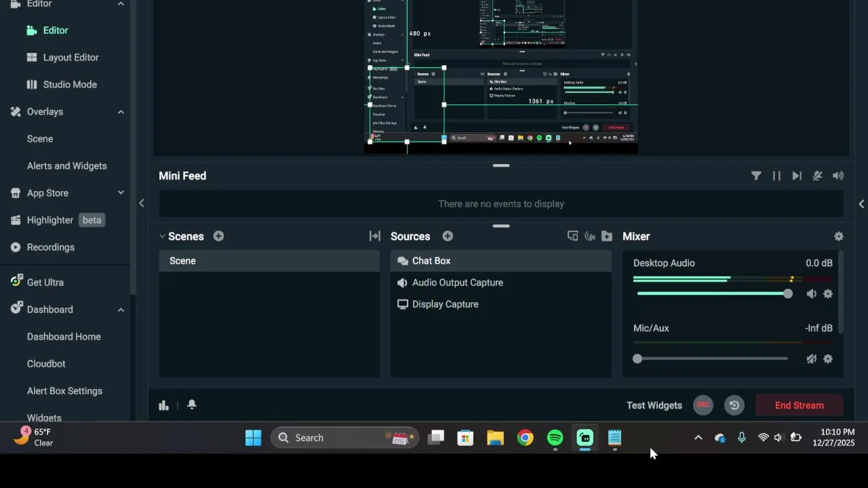Open Cloudbot in the sidebar
Screen dimensions: 868x488
(x=46, y=364)
